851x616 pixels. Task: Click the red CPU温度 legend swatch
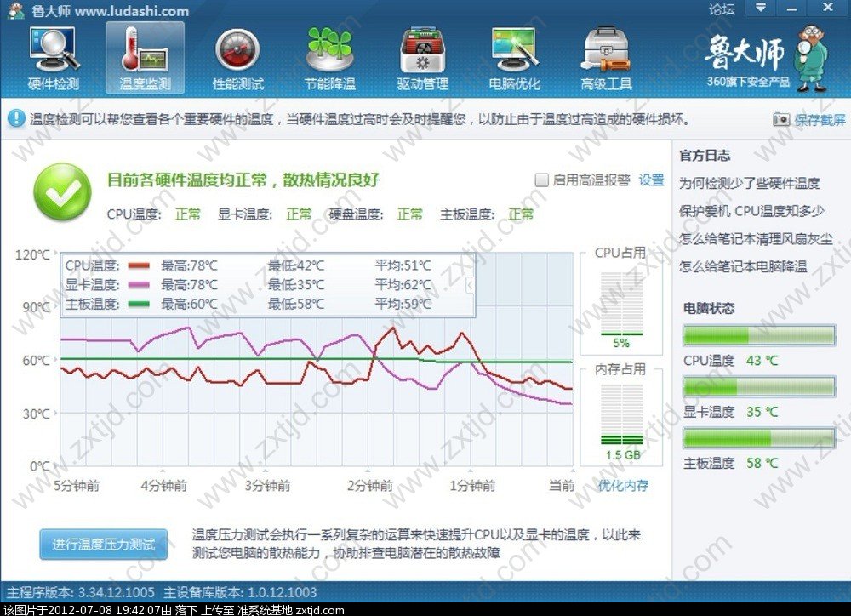click(x=139, y=266)
